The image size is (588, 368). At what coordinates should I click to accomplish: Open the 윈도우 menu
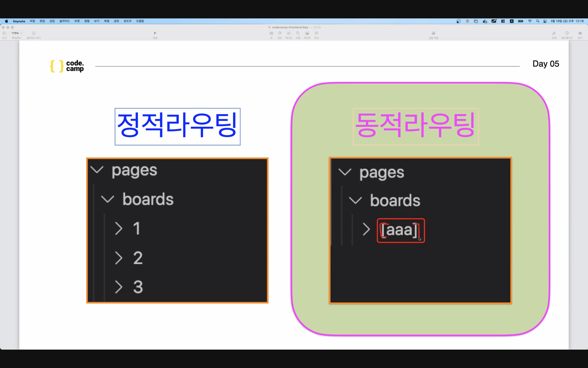(x=128, y=21)
